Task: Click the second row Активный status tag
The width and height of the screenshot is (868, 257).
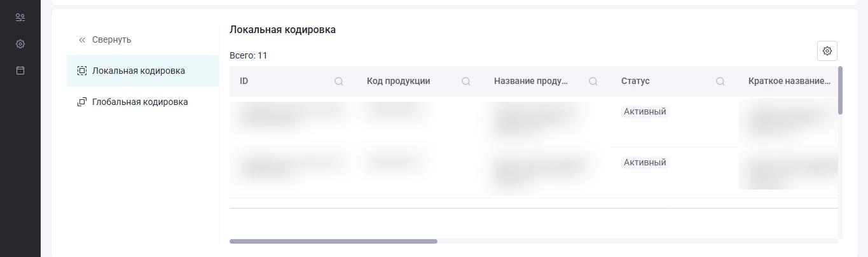Action: [x=645, y=162]
